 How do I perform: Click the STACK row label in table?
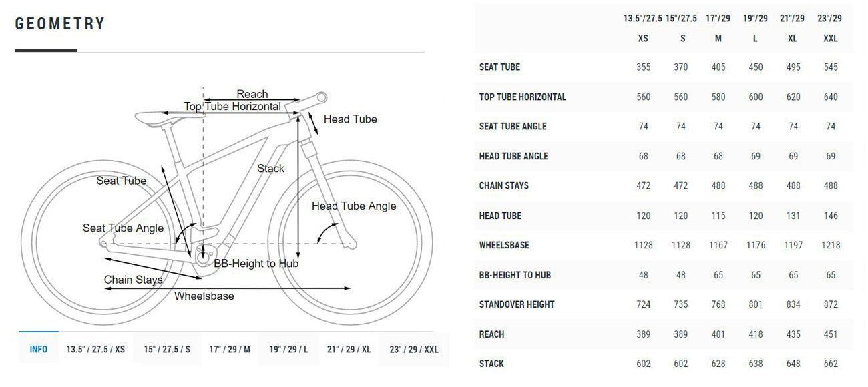[491, 364]
